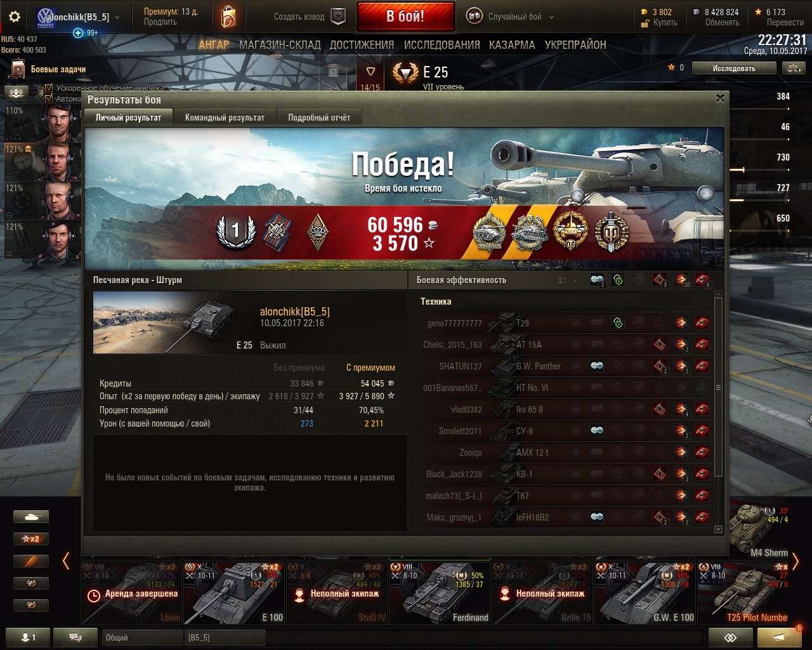This screenshot has width=812, height=650.
Task: Open the premium shop bag icon
Action: pyautogui.click(x=228, y=17)
